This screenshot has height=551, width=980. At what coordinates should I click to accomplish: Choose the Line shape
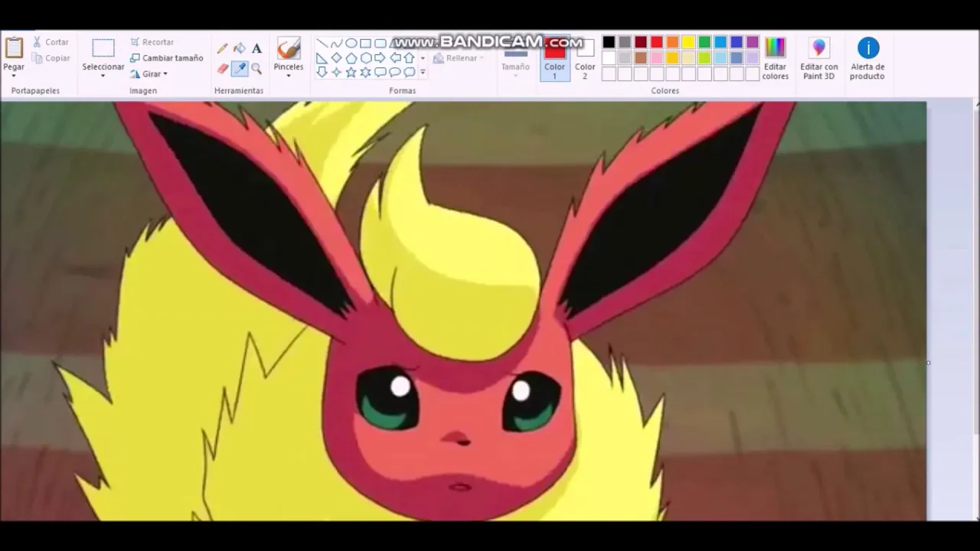(x=322, y=43)
